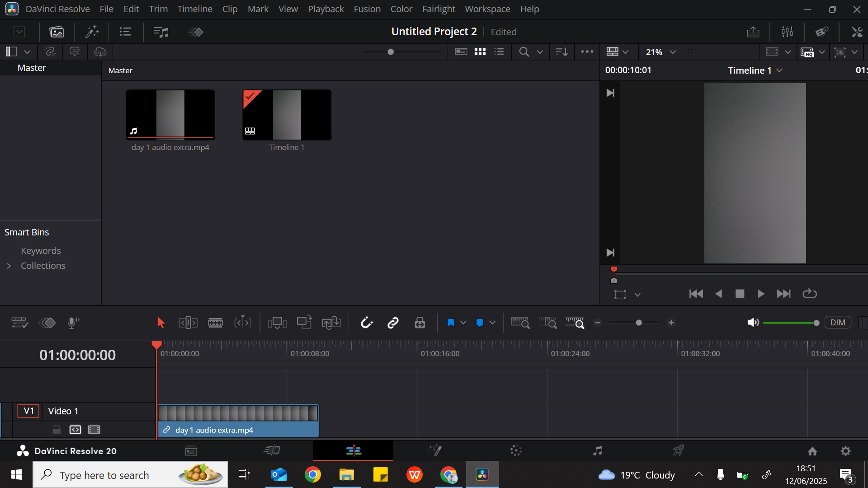Toggle the Video 1 track lock

(x=57, y=430)
